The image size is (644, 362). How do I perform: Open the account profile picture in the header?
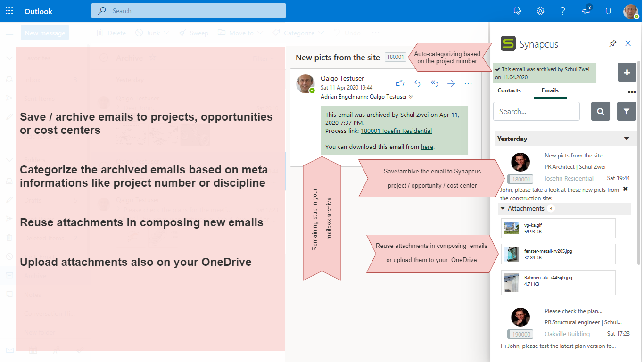click(631, 11)
